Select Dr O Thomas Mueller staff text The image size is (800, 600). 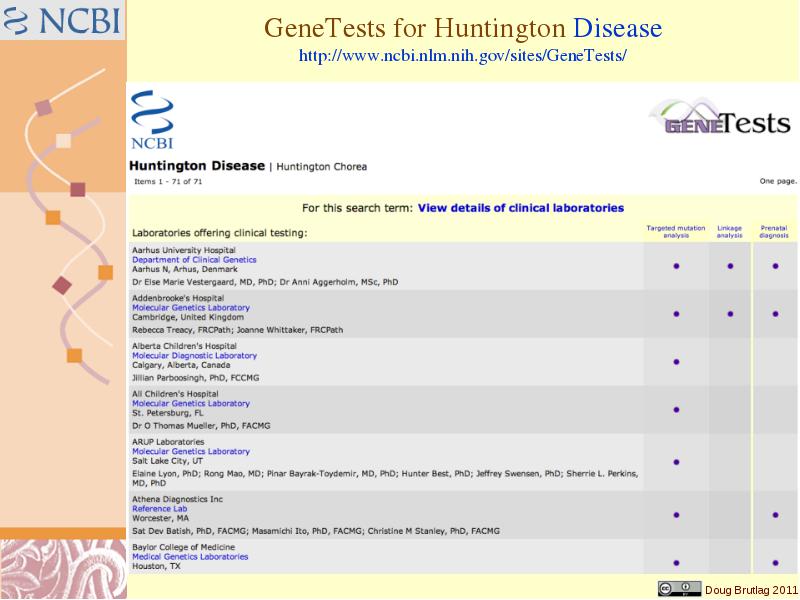(201, 426)
